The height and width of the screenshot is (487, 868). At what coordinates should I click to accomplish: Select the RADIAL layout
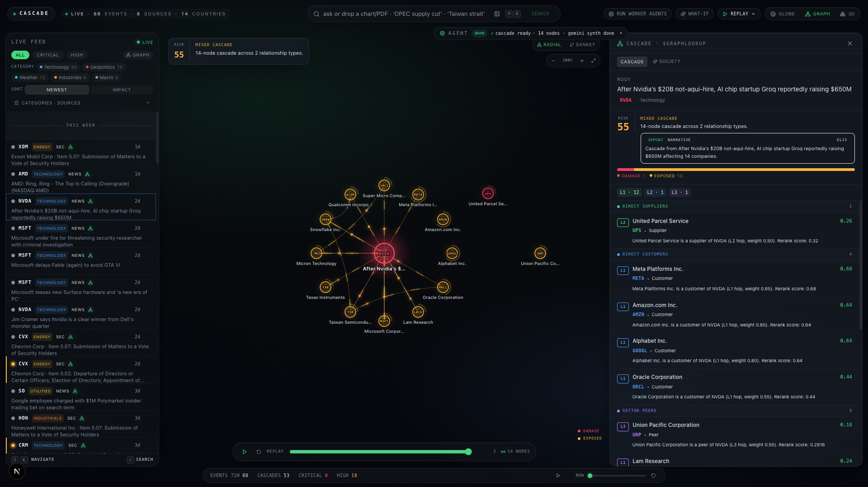549,45
